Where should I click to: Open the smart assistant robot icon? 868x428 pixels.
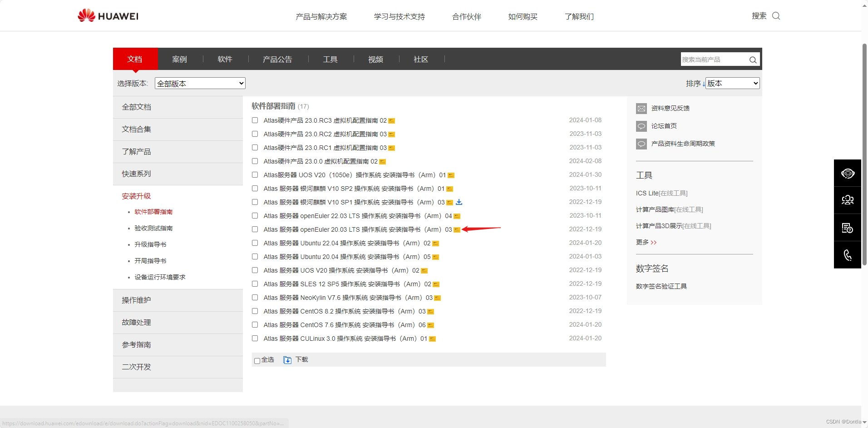pos(848,173)
